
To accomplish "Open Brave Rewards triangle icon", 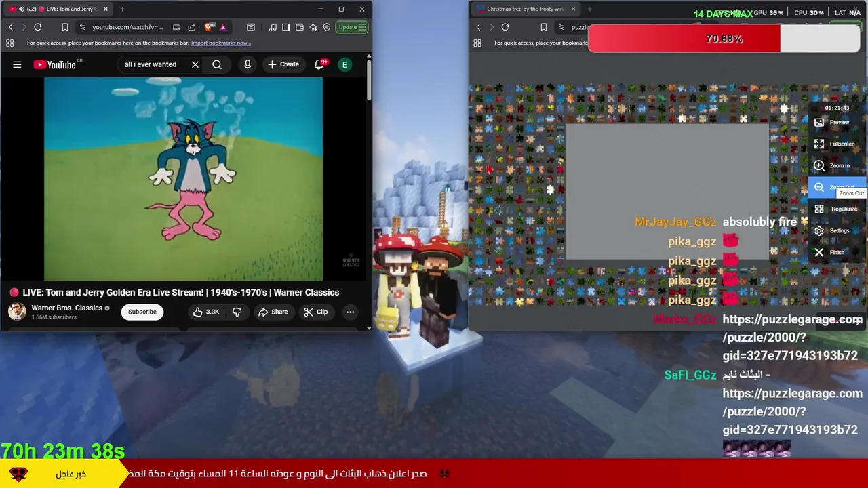I will [222, 27].
